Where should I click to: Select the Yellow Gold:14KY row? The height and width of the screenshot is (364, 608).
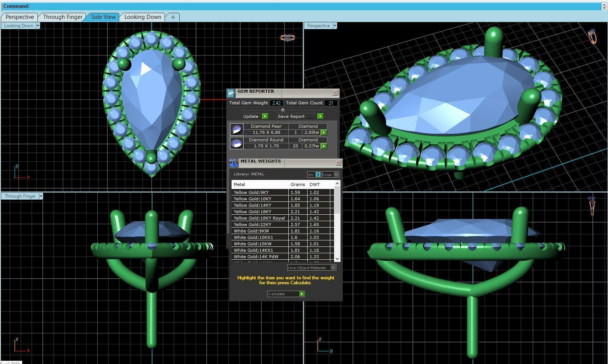click(283, 205)
